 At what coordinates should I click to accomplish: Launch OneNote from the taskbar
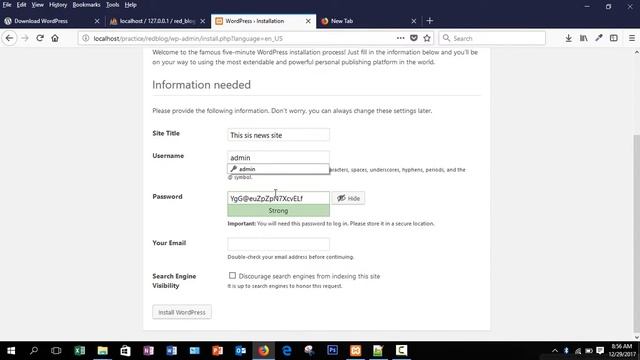click(149, 351)
